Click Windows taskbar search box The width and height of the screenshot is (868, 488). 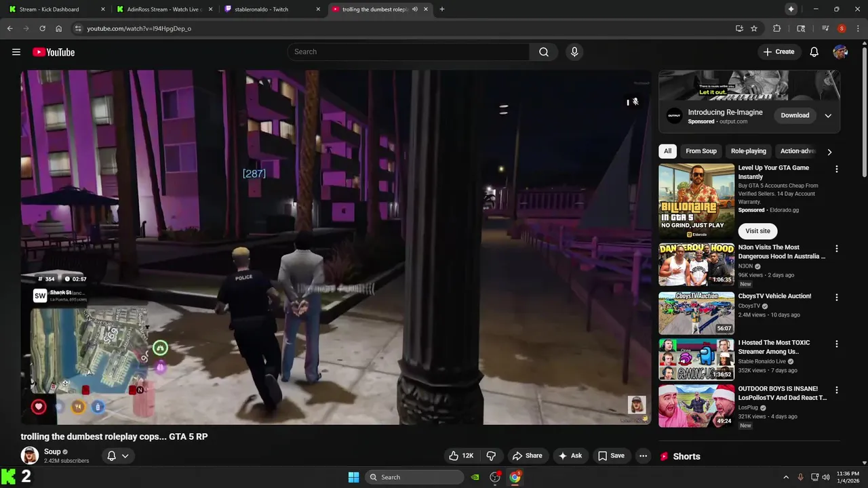414,477
